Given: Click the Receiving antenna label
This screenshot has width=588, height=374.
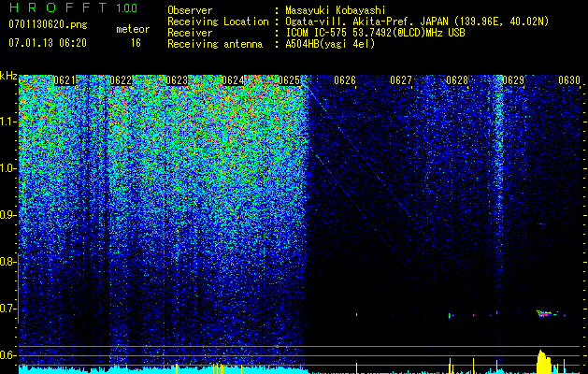Looking at the screenshot, I should [x=215, y=44].
